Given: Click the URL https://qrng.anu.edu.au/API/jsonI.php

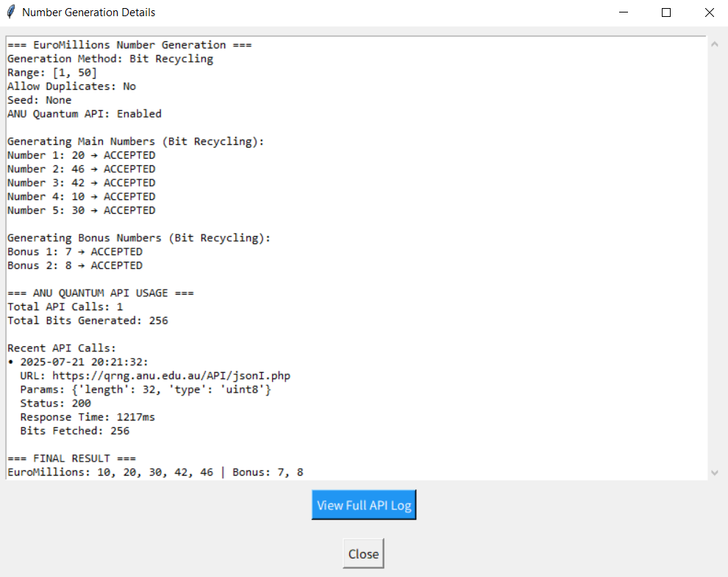Looking at the screenshot, I should [171, 376].
